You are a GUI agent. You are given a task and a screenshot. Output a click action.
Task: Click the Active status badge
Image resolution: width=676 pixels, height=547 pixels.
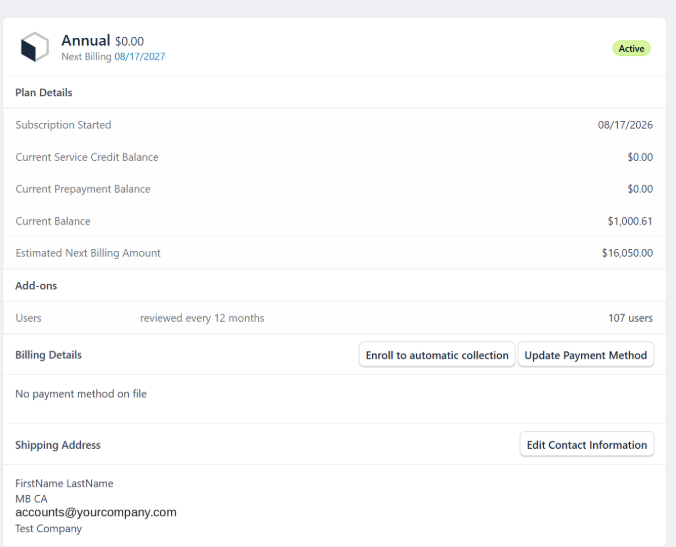[631, 49]
